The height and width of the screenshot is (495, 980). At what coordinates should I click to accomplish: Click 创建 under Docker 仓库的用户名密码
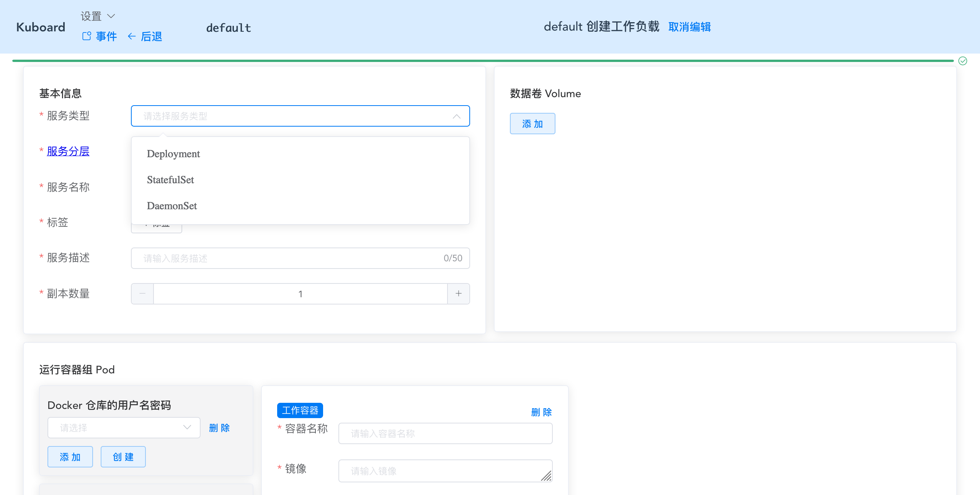(x=123, y=456)
